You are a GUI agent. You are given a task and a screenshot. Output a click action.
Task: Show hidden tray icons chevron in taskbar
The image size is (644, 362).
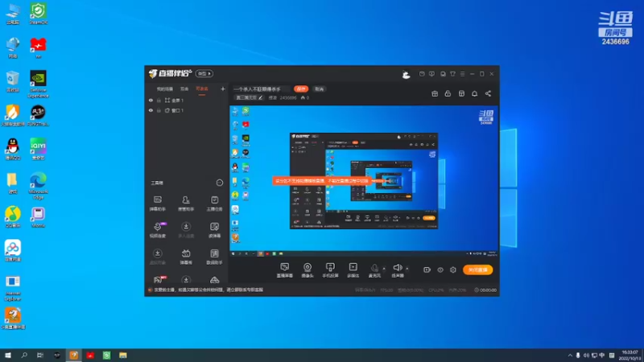(570, 356)
